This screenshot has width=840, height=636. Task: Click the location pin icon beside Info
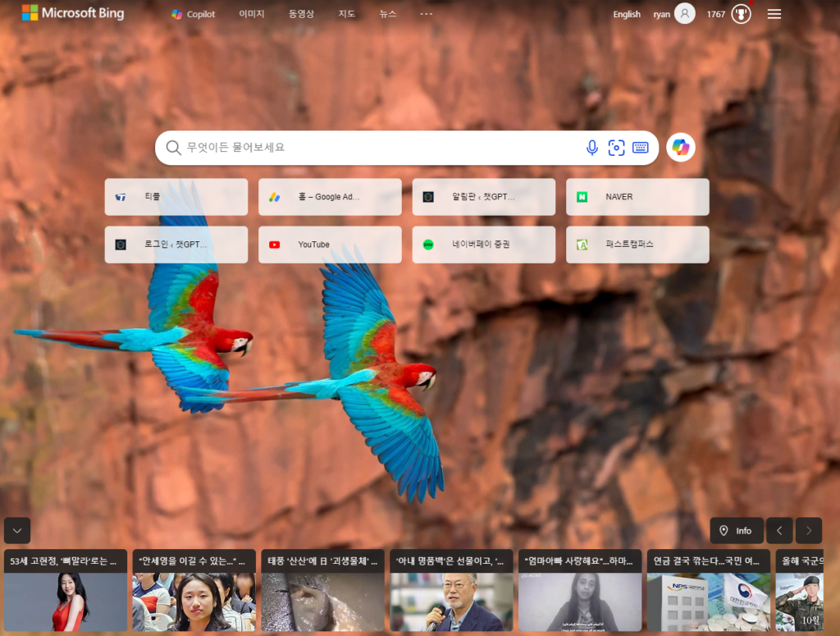click(724, 531)
